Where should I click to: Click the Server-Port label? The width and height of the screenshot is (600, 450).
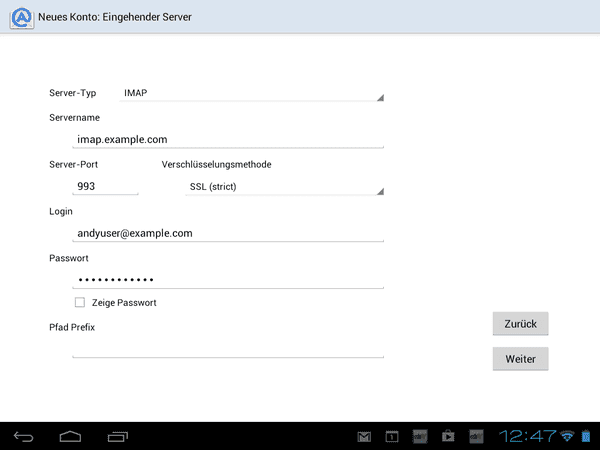coord(73,165)
